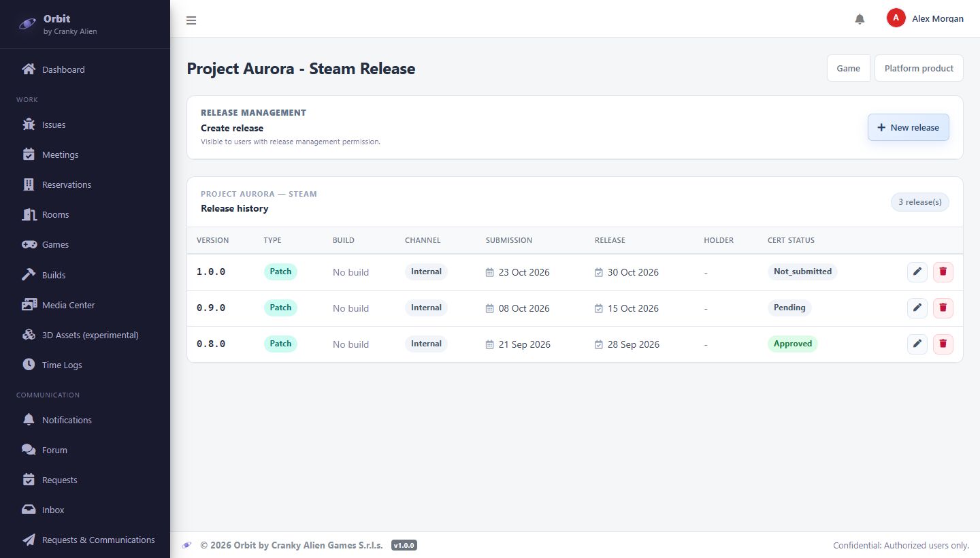The width and height of the screenshot is (980, 558).
Task: Click the 3 release(s) count badge
Action: [919, 202]
